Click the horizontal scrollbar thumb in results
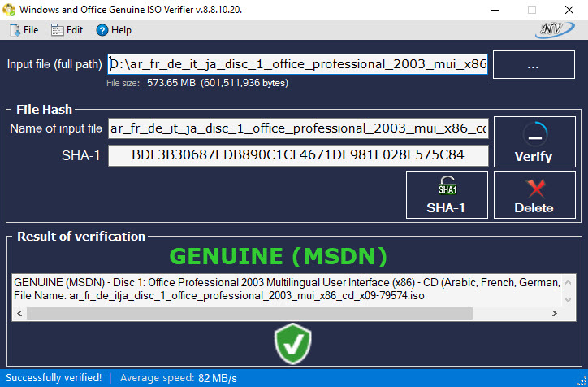This screenshot has height=387, width=588. pos(249,314)
